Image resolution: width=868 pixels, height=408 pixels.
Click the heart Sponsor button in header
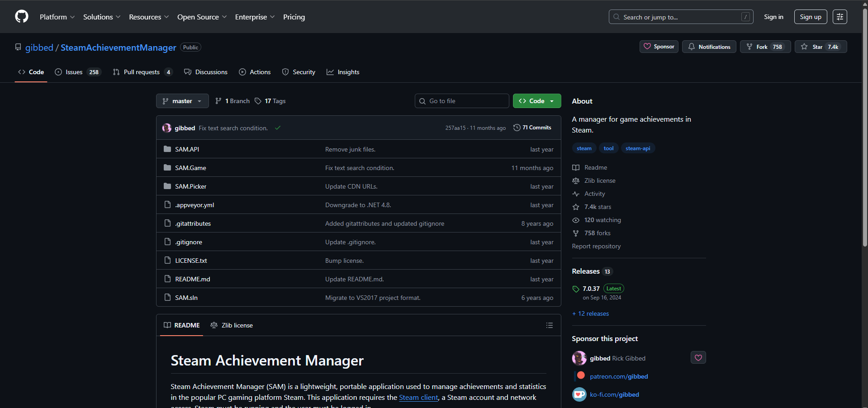tap(659, 47)
